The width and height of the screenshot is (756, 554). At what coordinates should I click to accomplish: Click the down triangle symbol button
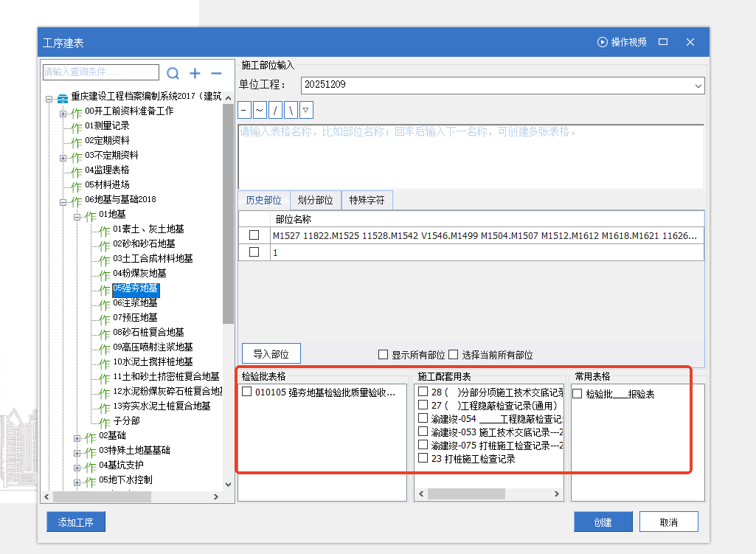(x=306, y=110)
